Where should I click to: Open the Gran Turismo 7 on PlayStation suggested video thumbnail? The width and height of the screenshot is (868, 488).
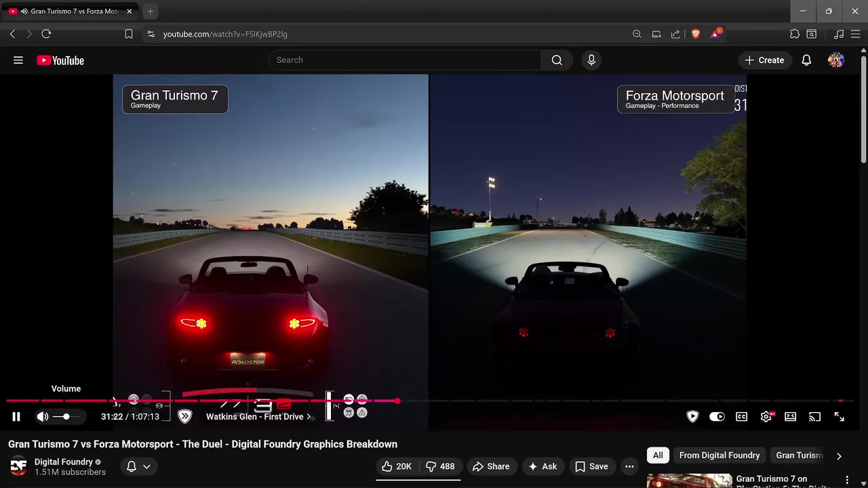[688, 481]
